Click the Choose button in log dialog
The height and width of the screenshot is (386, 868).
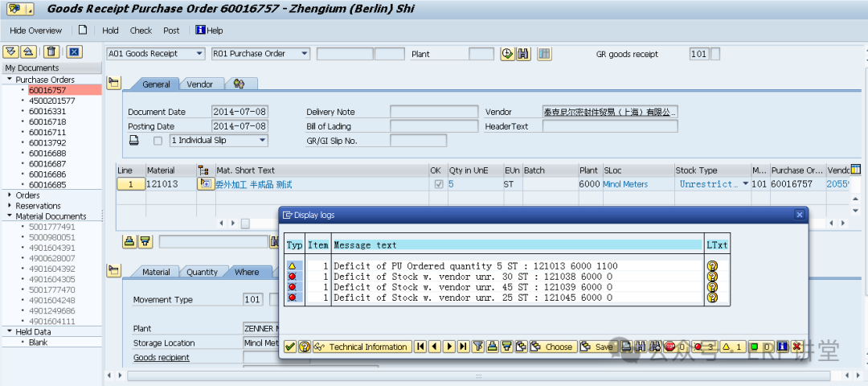point(551,347)
